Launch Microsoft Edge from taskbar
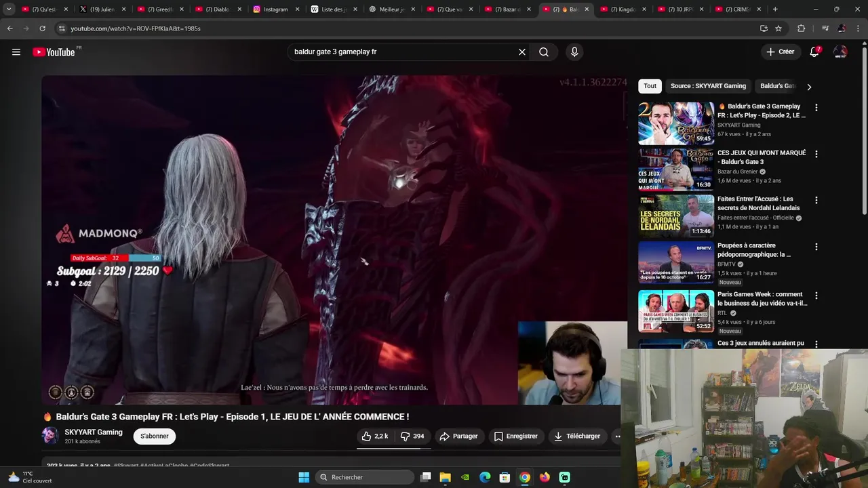Image resolution: width=868 pixels, height=488 pixels. pyautogui.click(x=485, y=477)
